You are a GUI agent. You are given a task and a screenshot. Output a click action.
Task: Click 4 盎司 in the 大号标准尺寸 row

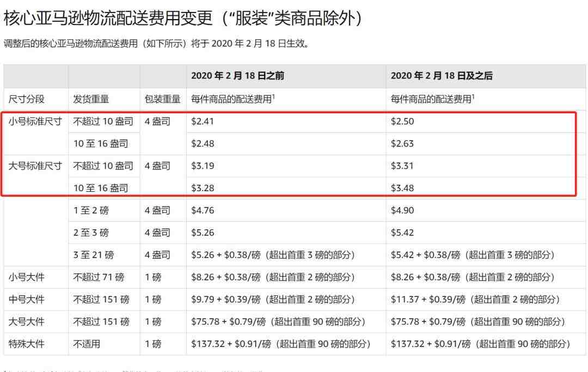tap(157, 166)
